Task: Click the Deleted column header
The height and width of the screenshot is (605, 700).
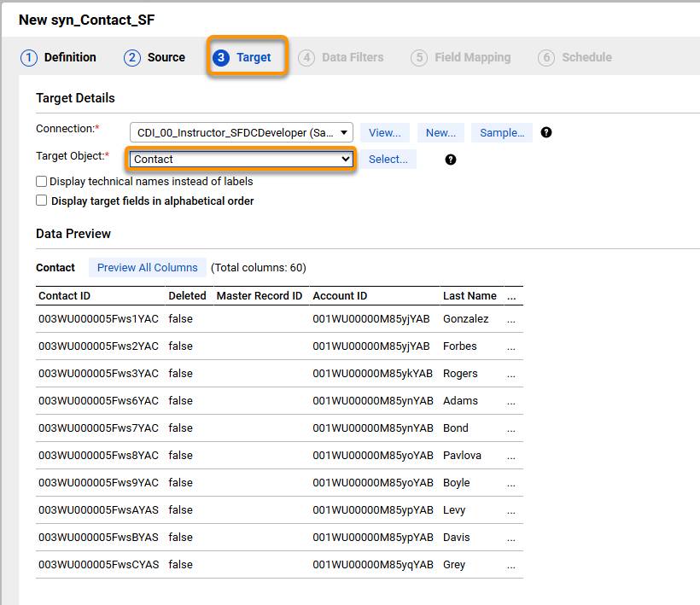Action: coord(187,296)
